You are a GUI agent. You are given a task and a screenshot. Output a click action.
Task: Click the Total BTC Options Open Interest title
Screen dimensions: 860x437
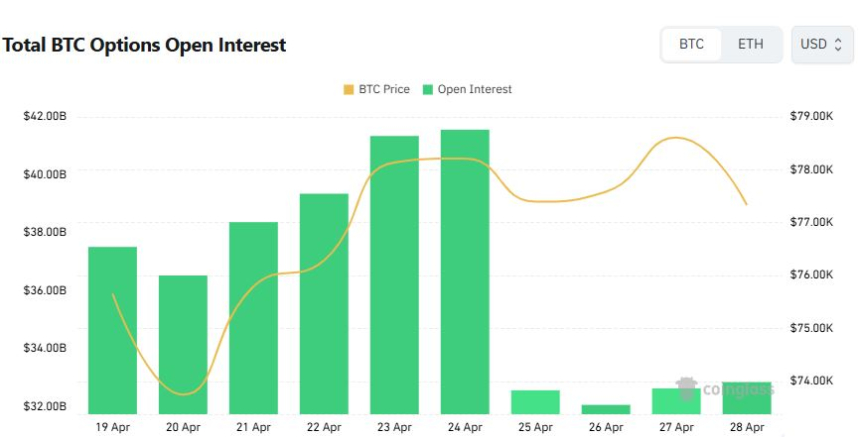(145, 45)
